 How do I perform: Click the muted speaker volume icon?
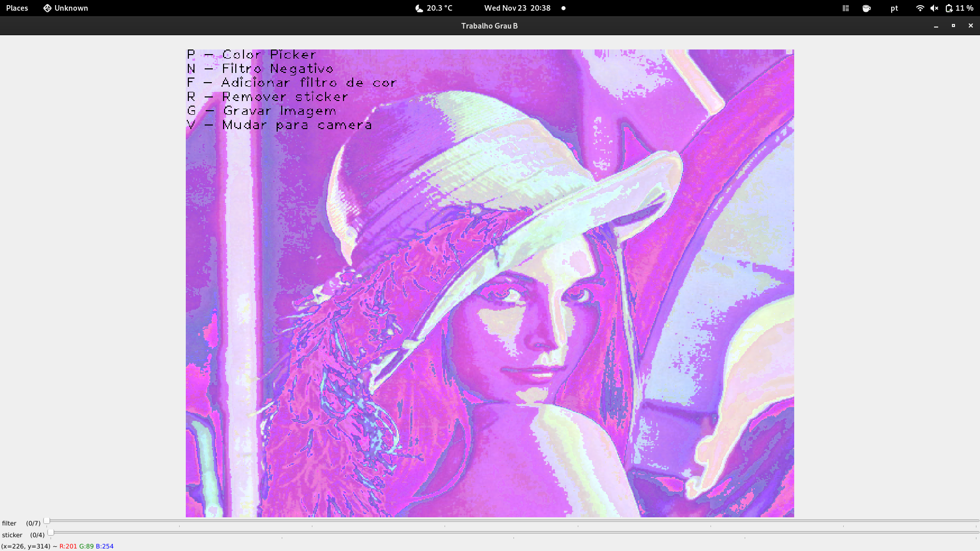point(934,8)
